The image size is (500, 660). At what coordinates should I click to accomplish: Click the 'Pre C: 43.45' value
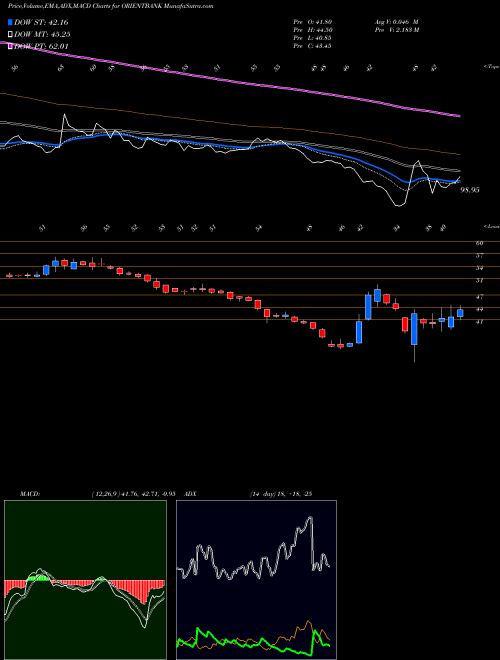pyautogui.click(x=313, y=46)
